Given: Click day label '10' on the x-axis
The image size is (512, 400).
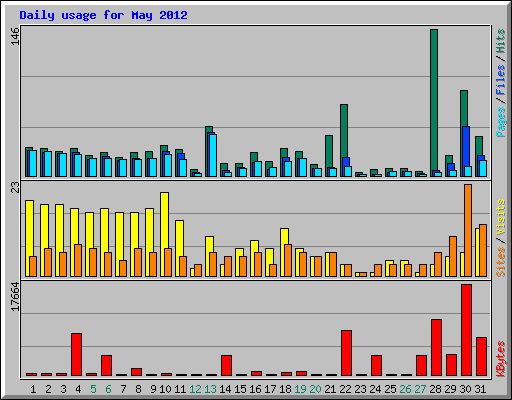Looking at the screenshot, I should click(165, 389).
